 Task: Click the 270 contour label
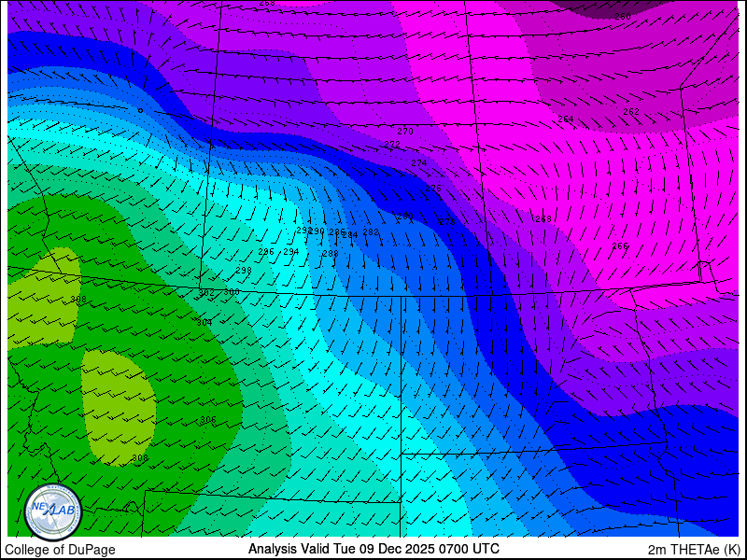click(x=405, y=132)
